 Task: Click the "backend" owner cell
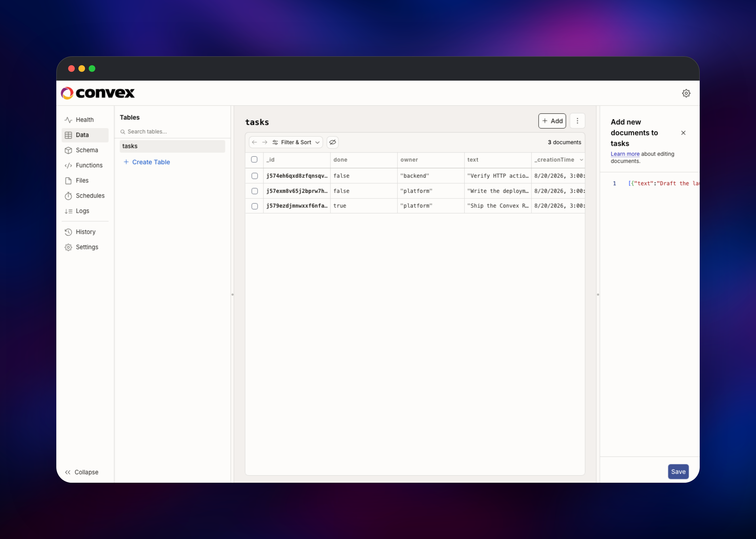pos(431,176)
